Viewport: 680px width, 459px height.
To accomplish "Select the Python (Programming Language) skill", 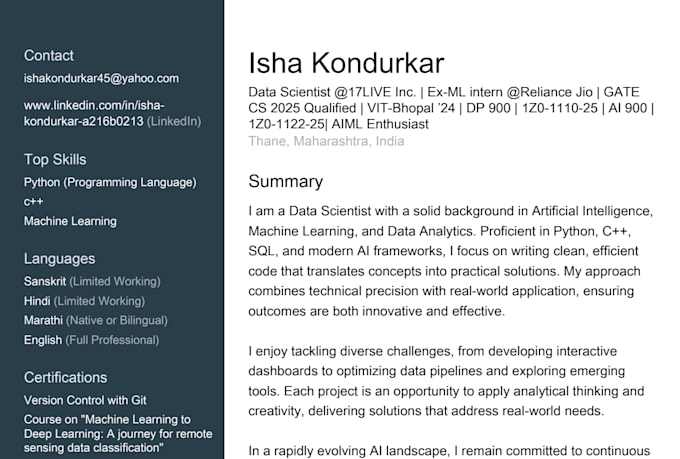I will (110, 182).
